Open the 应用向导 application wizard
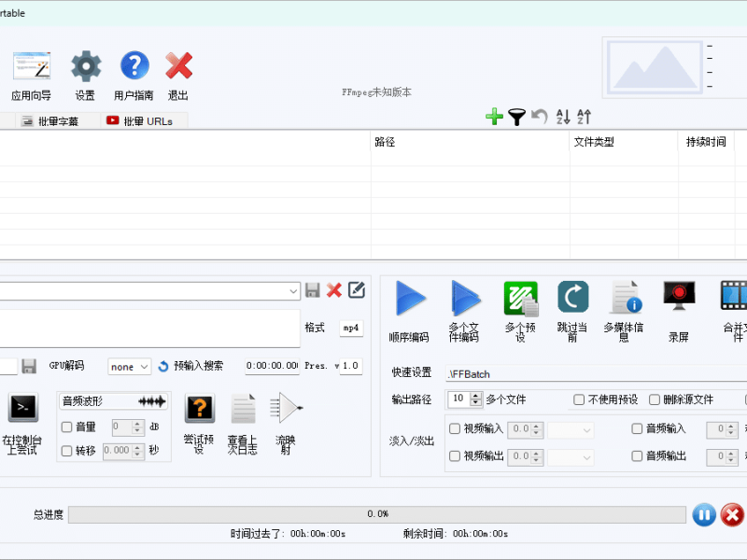The width and height of the screenshot is (747, 560). [x=32, y=76]
